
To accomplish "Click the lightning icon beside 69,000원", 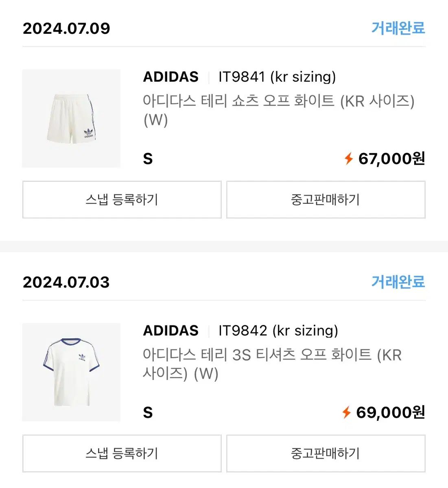I will (346, 412).
